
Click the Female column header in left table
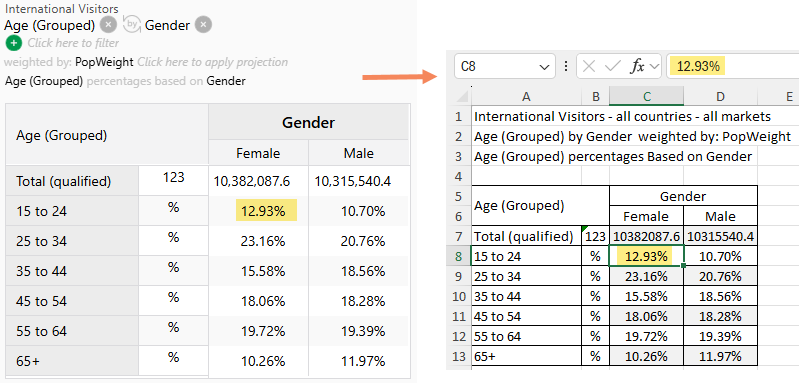pyautogui.click(x=258, y=153)
